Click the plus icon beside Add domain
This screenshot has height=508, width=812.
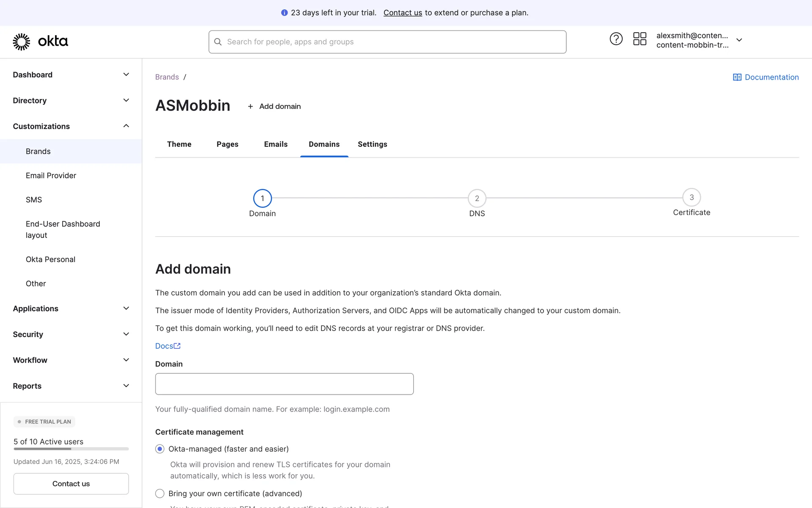point(250,107)
